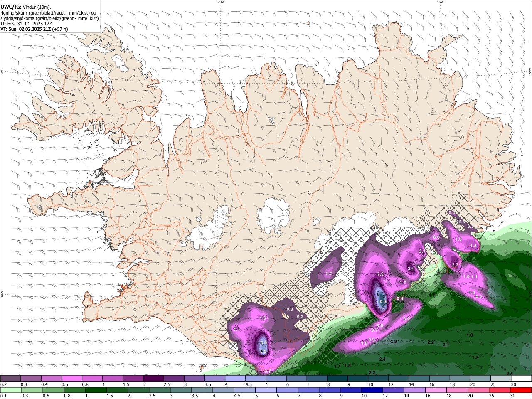532x399 pixels.
Task: Pick the snow scale swatch labeled 1
Action: click(112, 379)
